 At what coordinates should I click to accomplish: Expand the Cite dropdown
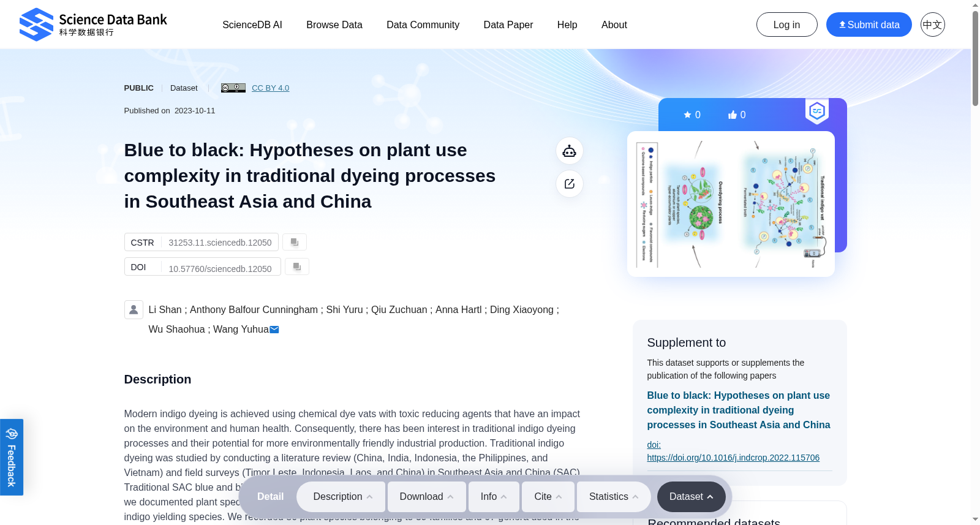548,496
